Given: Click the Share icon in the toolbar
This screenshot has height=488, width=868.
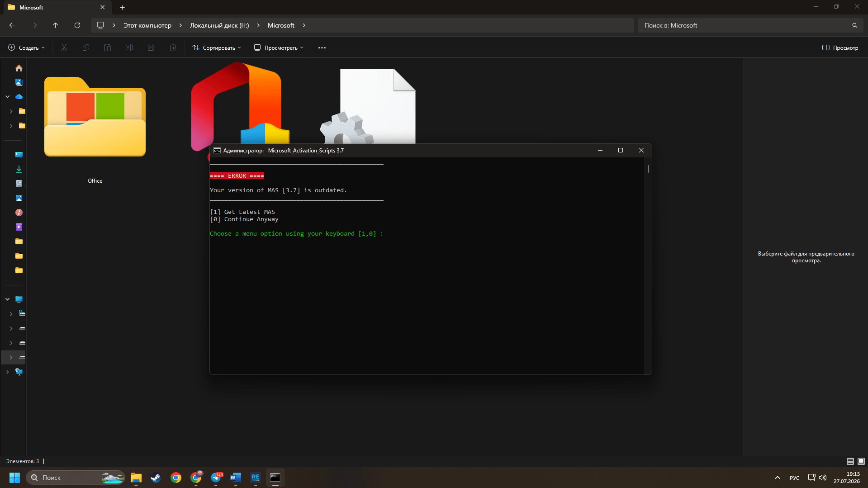Looking at the screenshot, I should click(151, 47).
